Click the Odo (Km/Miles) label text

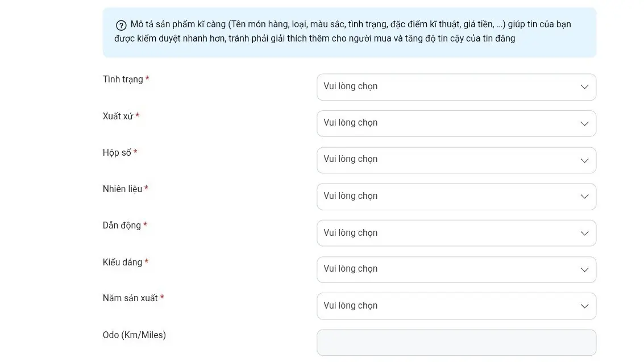click(134, 335)
